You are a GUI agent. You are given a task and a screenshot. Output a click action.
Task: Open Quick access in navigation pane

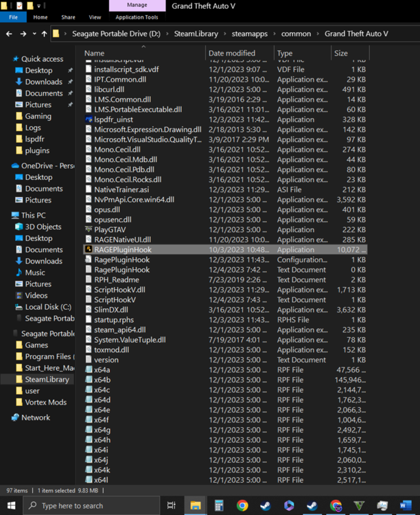point(42,59)
